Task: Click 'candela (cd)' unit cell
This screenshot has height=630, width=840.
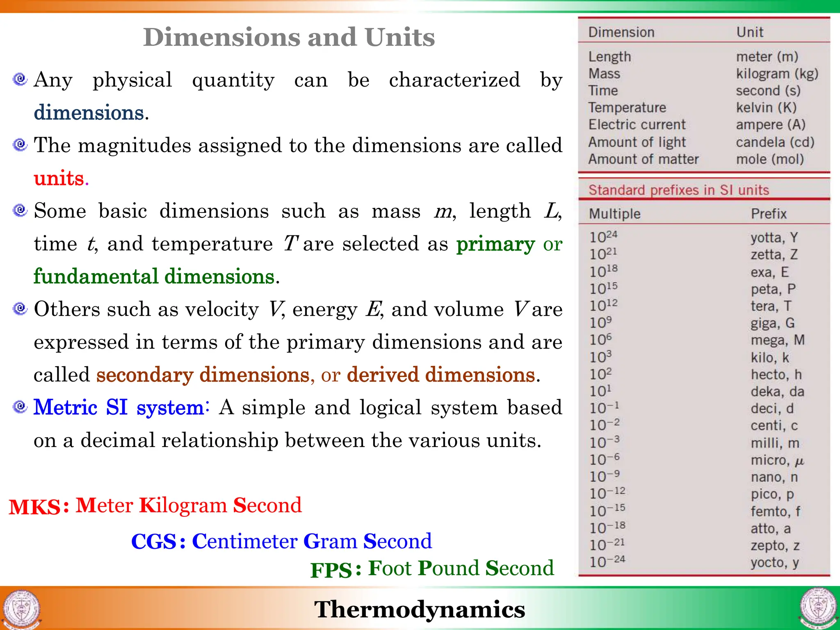Action: tap(775, 142)
